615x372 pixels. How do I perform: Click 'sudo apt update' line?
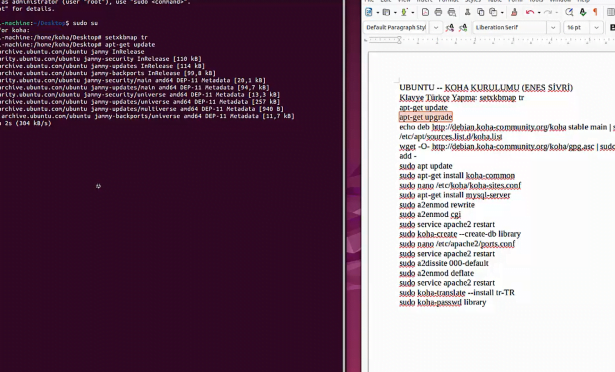[426, 166]
